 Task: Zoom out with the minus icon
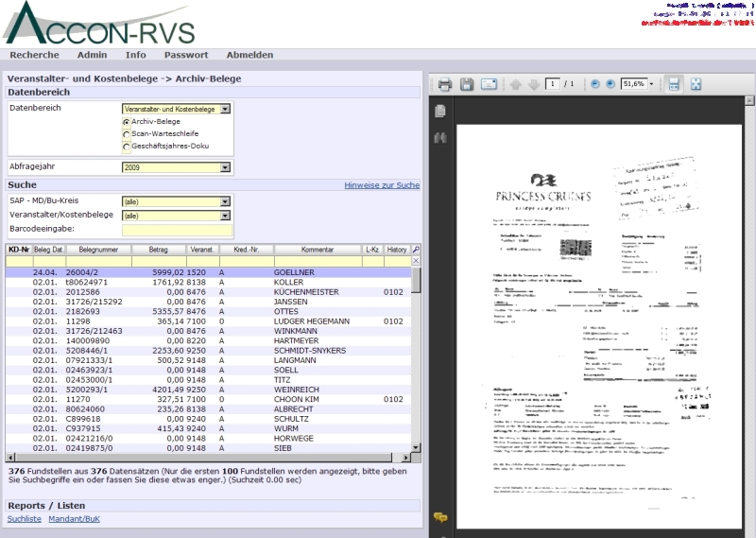[x=595, y=84]
